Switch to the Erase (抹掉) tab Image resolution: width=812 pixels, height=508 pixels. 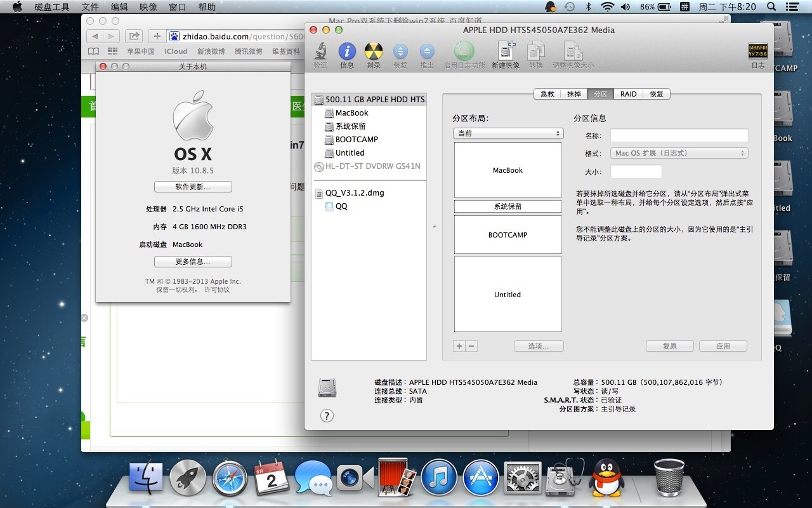(574, 94)
